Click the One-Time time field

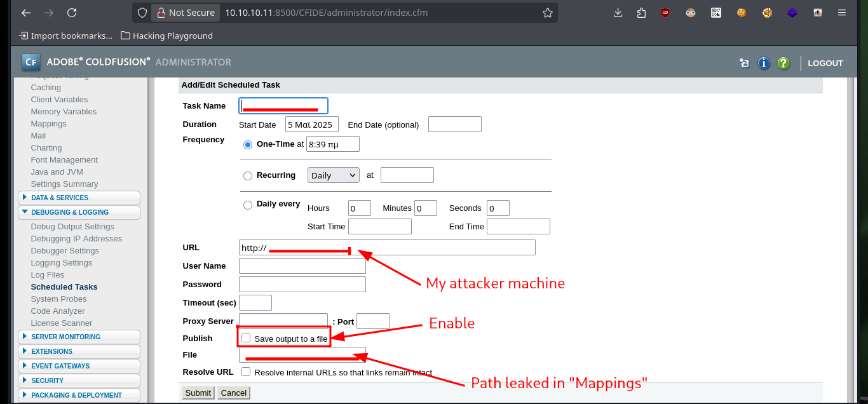(333, 144)
